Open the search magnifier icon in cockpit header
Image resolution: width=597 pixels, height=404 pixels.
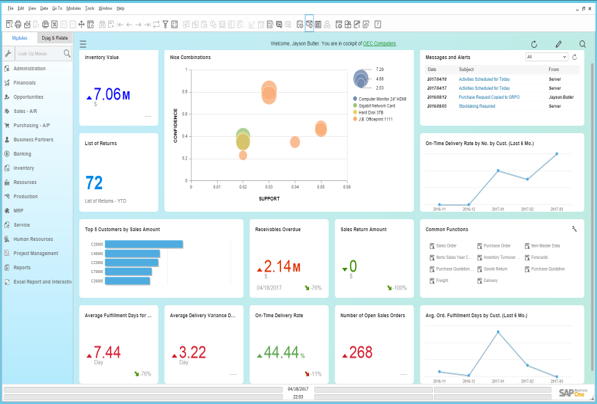click(582, 44)
